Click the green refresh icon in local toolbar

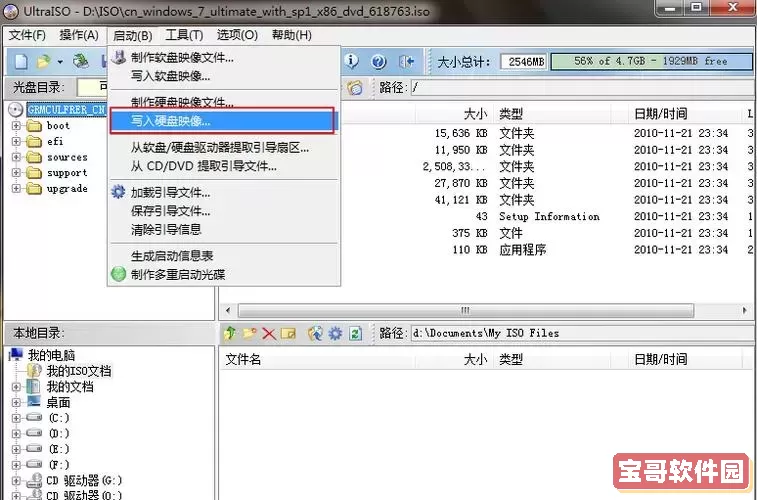pos(355,333)
